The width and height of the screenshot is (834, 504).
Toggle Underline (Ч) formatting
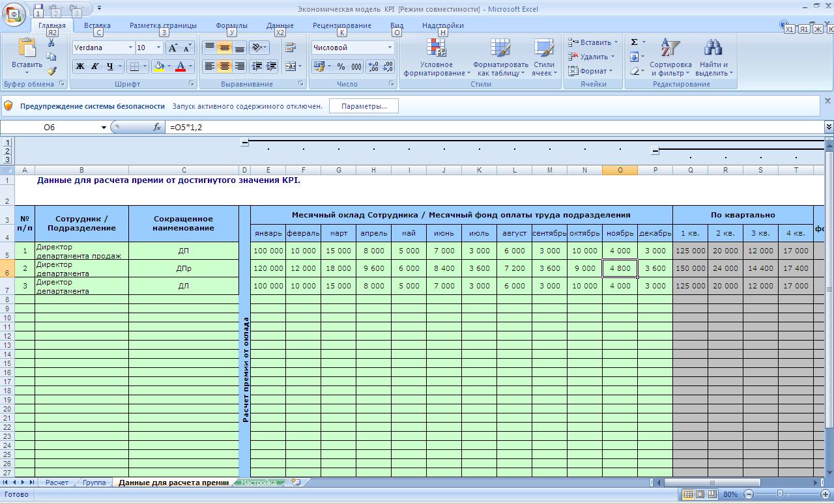109,66
